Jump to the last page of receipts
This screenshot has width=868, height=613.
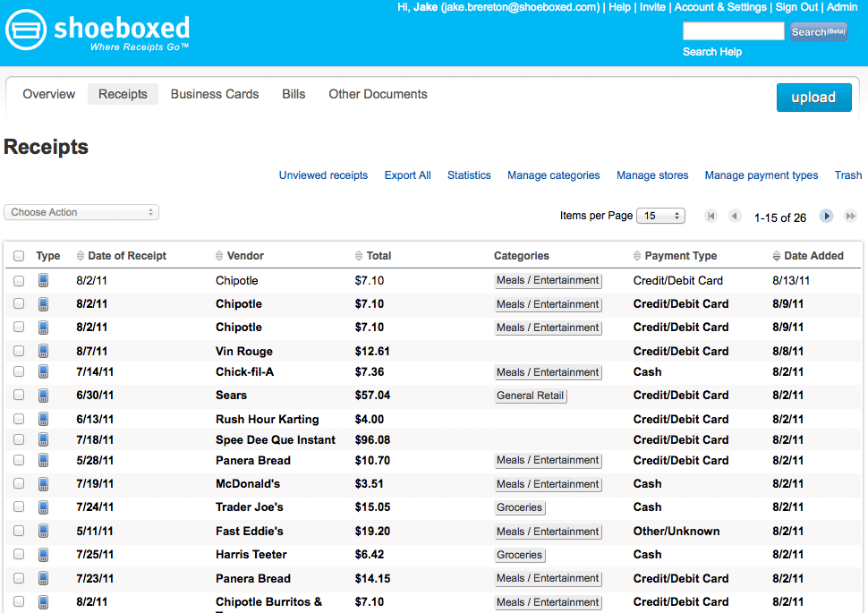850,216
